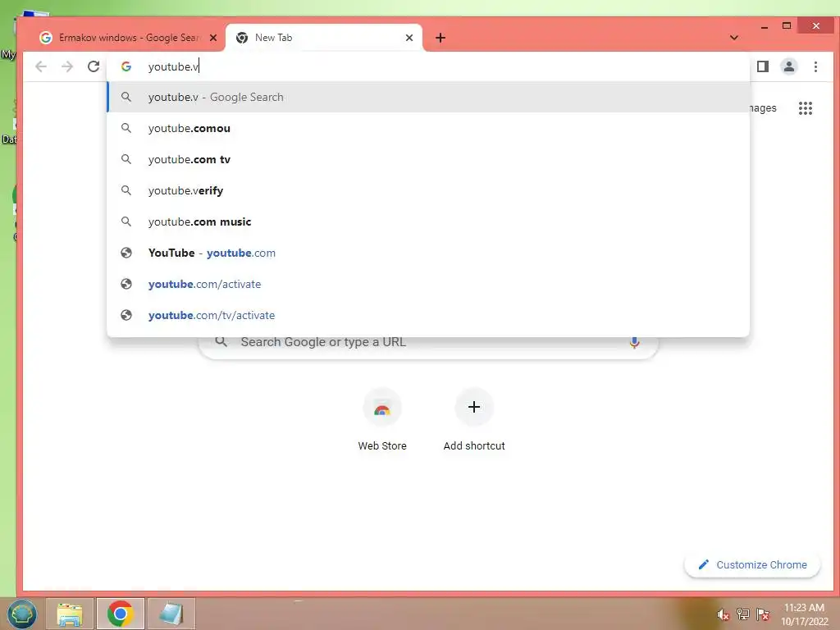Screen dimensions: 840x630
Task: Click the search magnifier next to youtube.verify
Action: coord(126,190)
